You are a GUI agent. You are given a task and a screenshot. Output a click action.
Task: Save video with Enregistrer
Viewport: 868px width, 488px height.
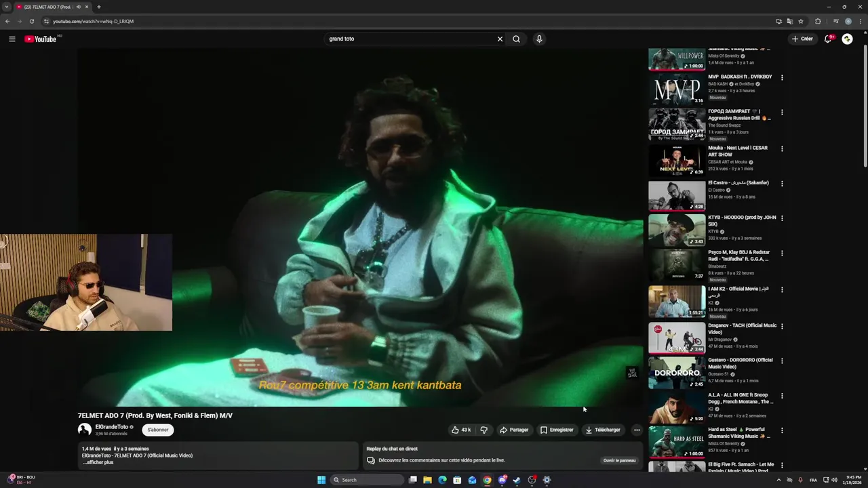557,430
